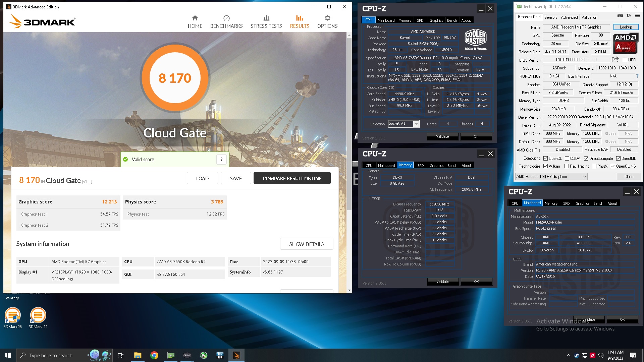644x362 pixels.
Task: Click the 3DMark logo
Action: 42,21
